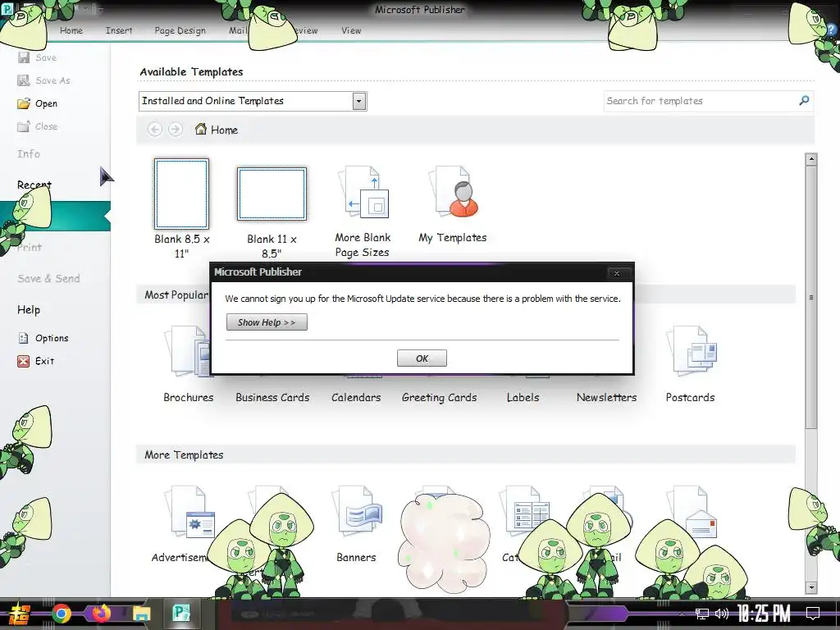Click the Save As icon
The width and height of the screenshot is (840, 630).
pos(24,80)
